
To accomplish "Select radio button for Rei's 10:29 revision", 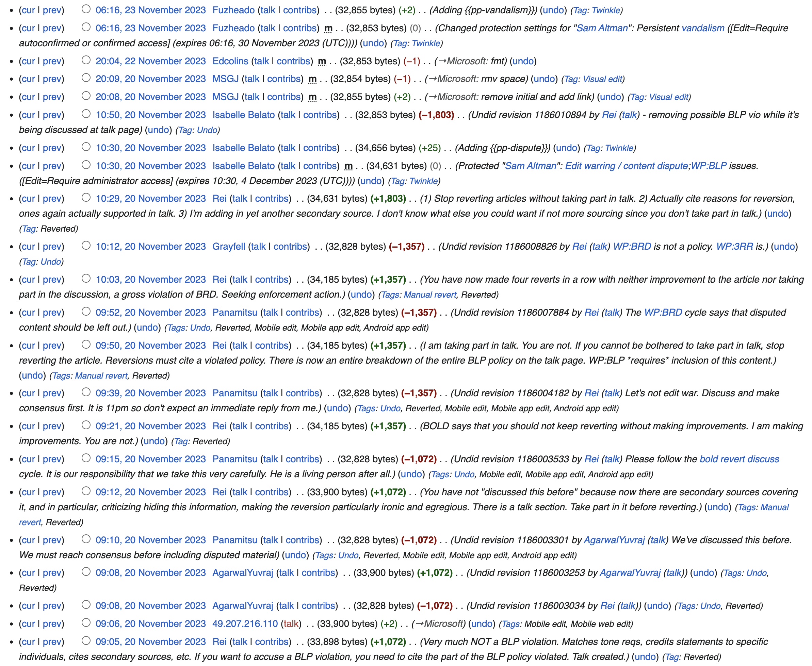I will (86, 197).
